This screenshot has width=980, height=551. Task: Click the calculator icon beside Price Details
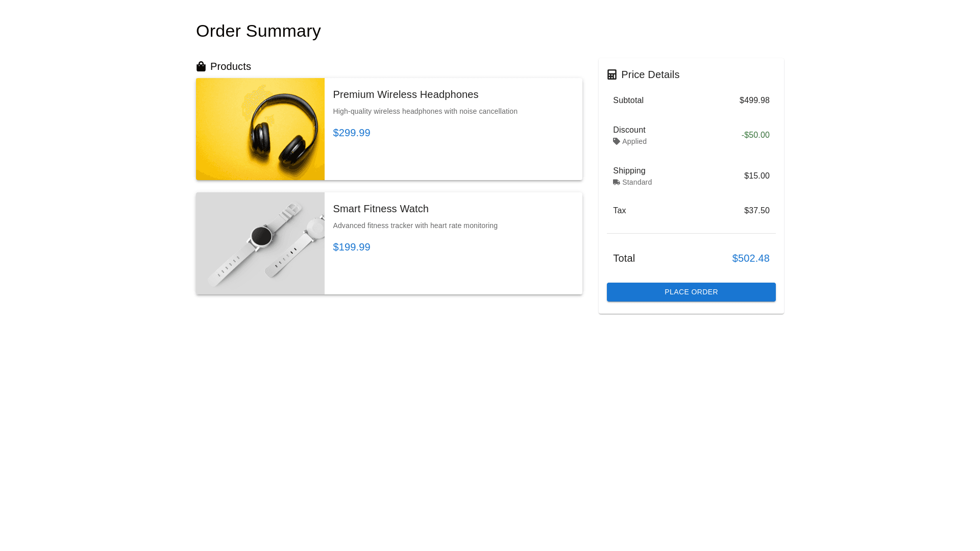(x=612, y=75)
